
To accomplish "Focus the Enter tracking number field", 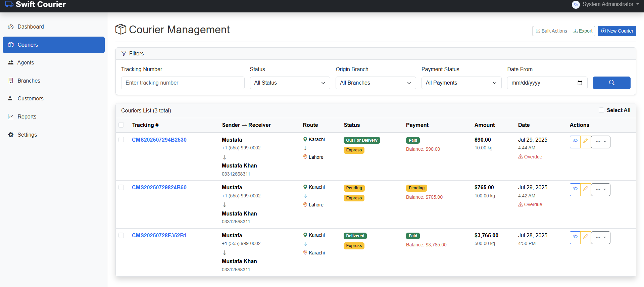I will tap(183, 83).
